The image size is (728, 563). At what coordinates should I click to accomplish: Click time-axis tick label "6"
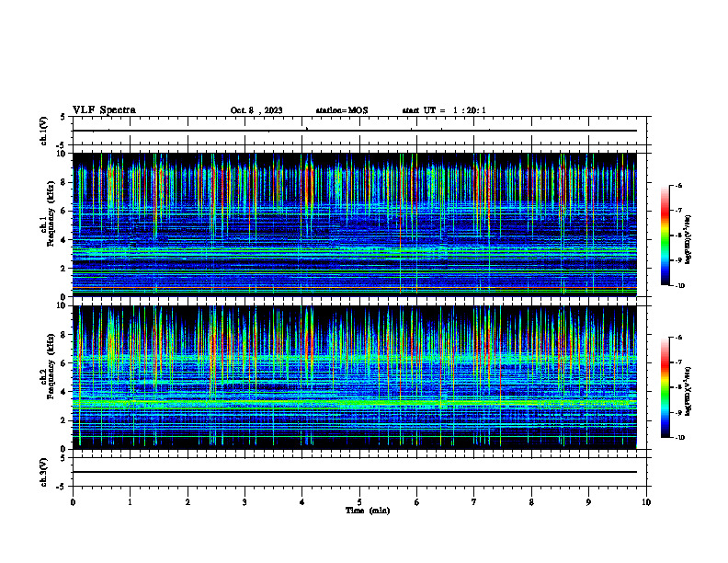tap(416, 502)
